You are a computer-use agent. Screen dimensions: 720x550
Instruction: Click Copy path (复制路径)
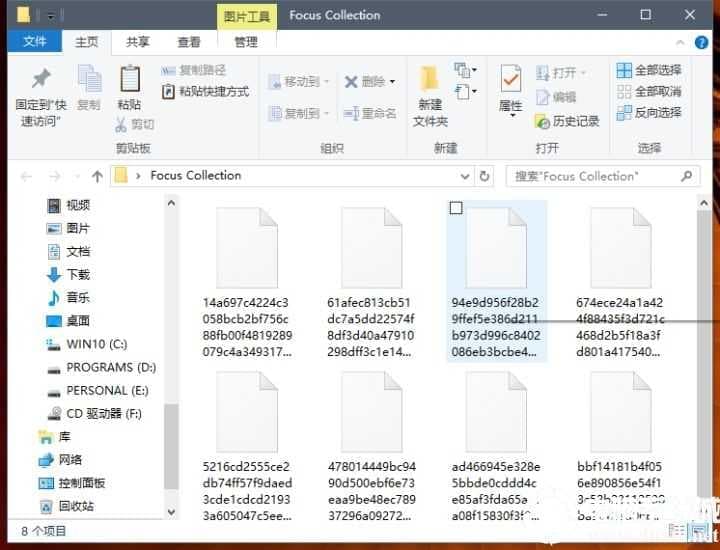click(x=193, y=70)
